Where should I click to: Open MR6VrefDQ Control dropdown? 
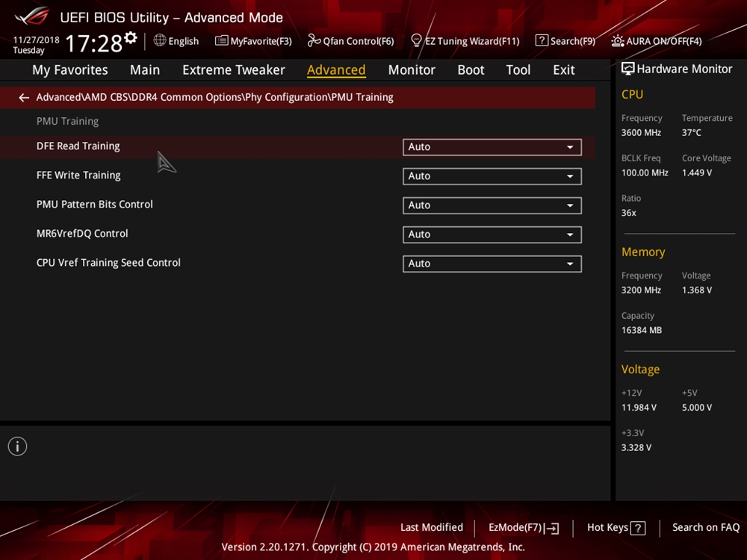(x=492, y=234)
